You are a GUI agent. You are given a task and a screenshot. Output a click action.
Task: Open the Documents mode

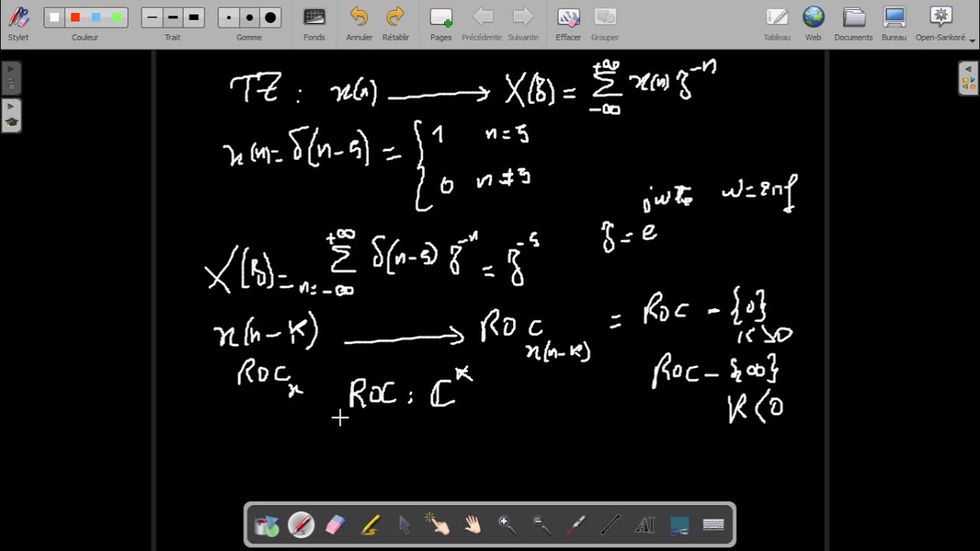[854, 23]
